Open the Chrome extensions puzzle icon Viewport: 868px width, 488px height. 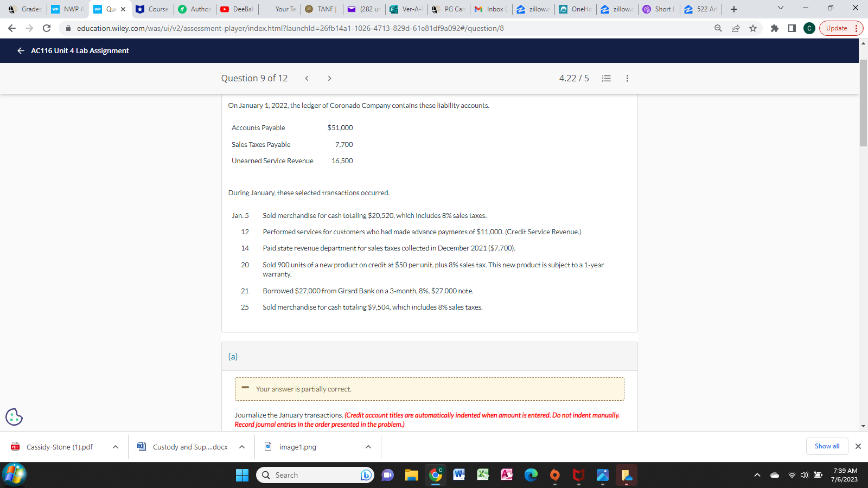click(x=774, y=28)
